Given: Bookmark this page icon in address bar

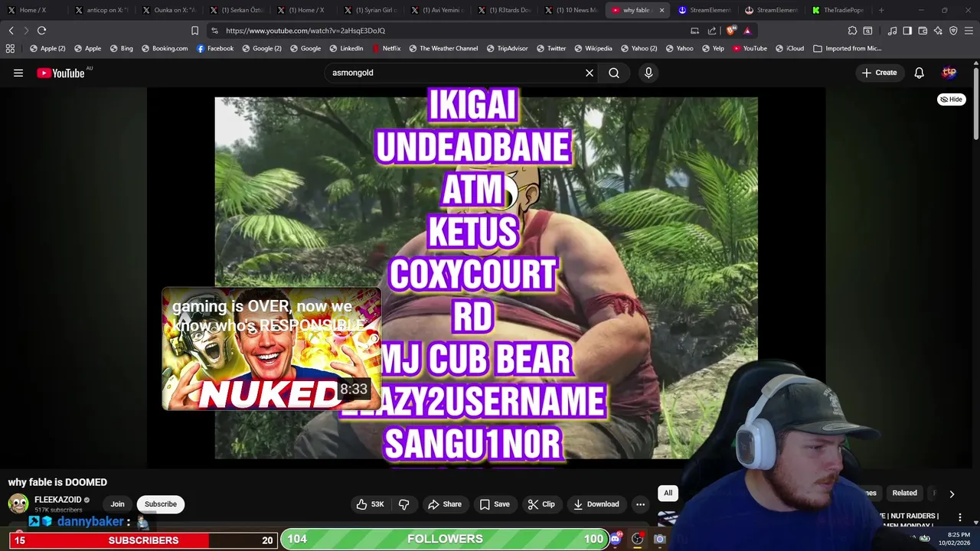Looking at the screenshot, I should coord(194,31).
